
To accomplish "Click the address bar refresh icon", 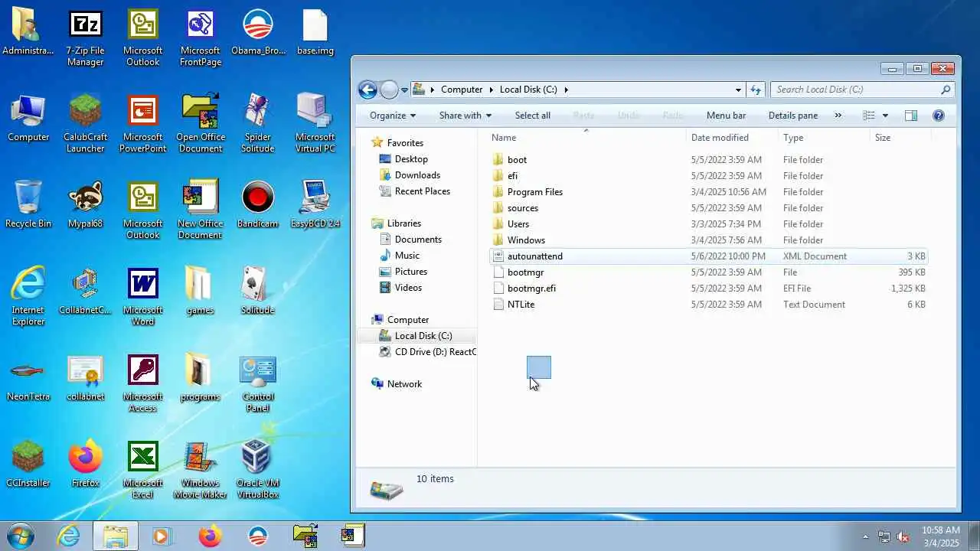I will click(756, 90).
